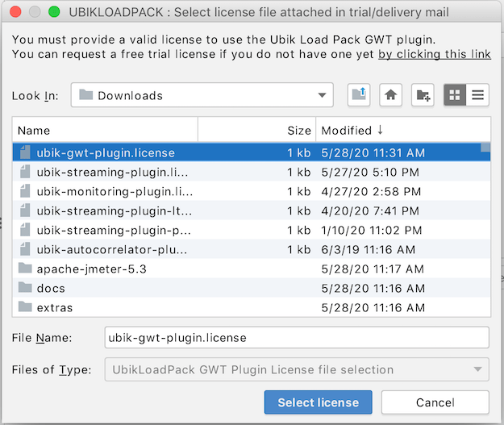The height and width of the screenshot is (425, 504).
Task: Sort by the Size column header
Action: point(256,130)
